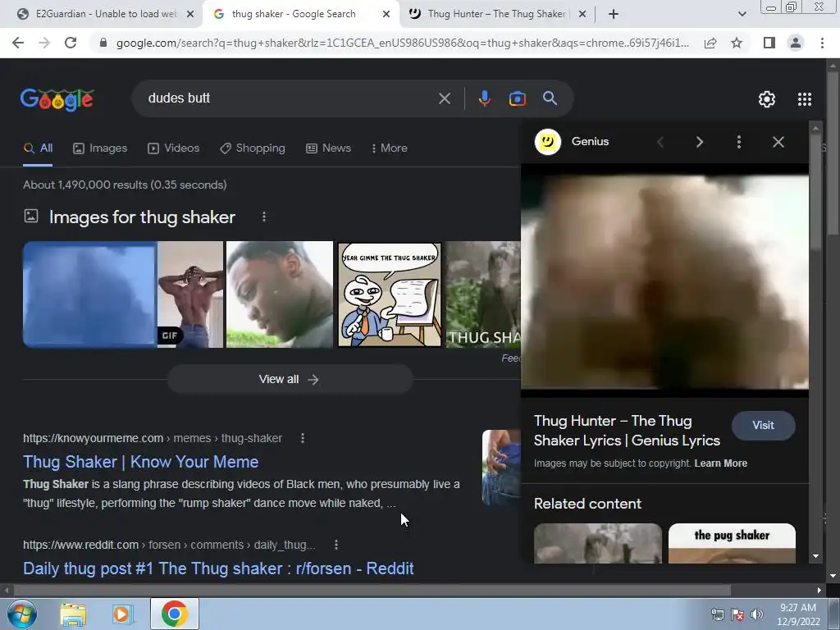
Task: Select the All results tab
Action: (38, 148)
